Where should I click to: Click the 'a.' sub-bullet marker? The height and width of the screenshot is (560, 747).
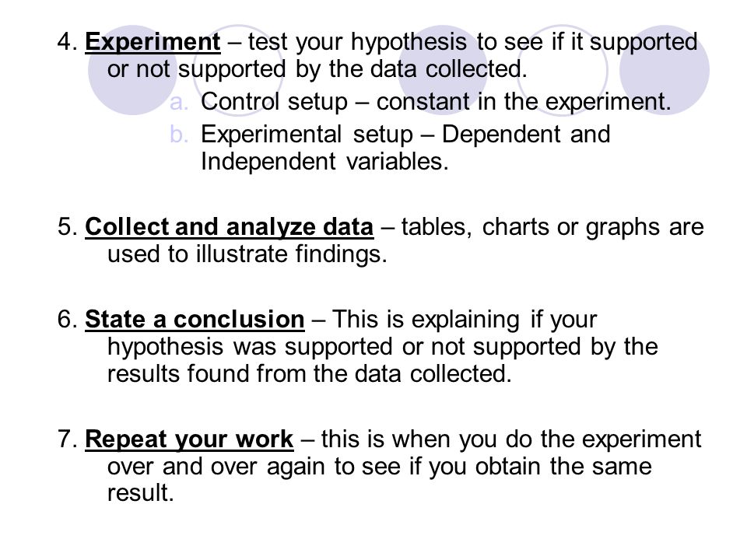(x=179, y=103)
